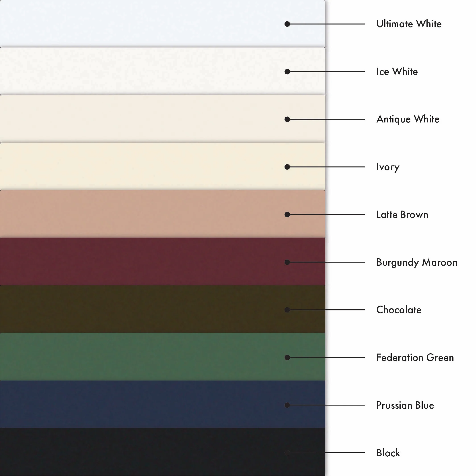Click the 'Black' label text

[x=388, y=453]
